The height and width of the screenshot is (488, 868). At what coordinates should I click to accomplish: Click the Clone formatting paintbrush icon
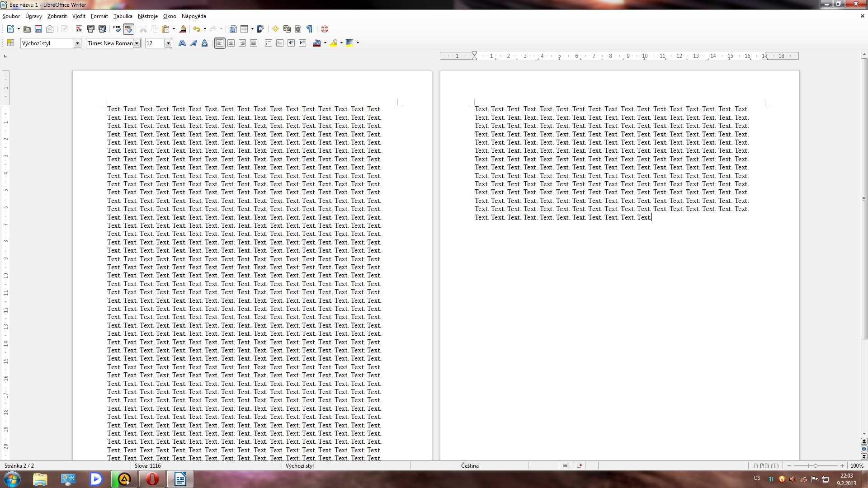[183, 29]
